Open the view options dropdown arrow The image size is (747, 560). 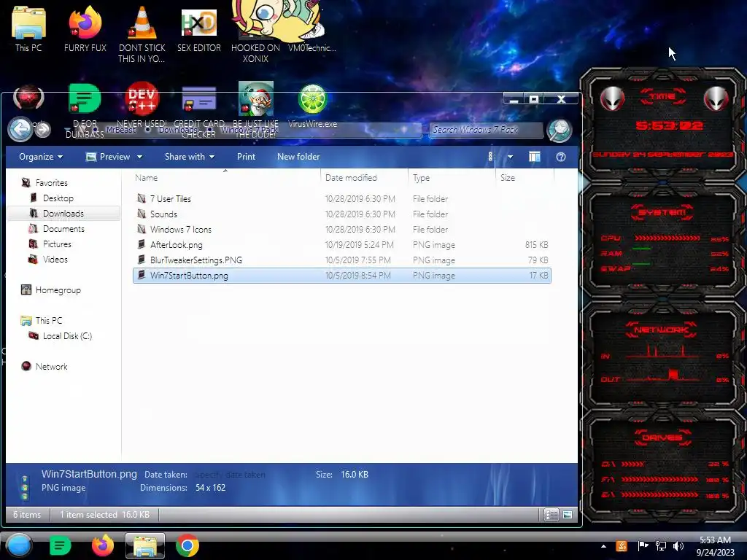(x=510, y=157)
